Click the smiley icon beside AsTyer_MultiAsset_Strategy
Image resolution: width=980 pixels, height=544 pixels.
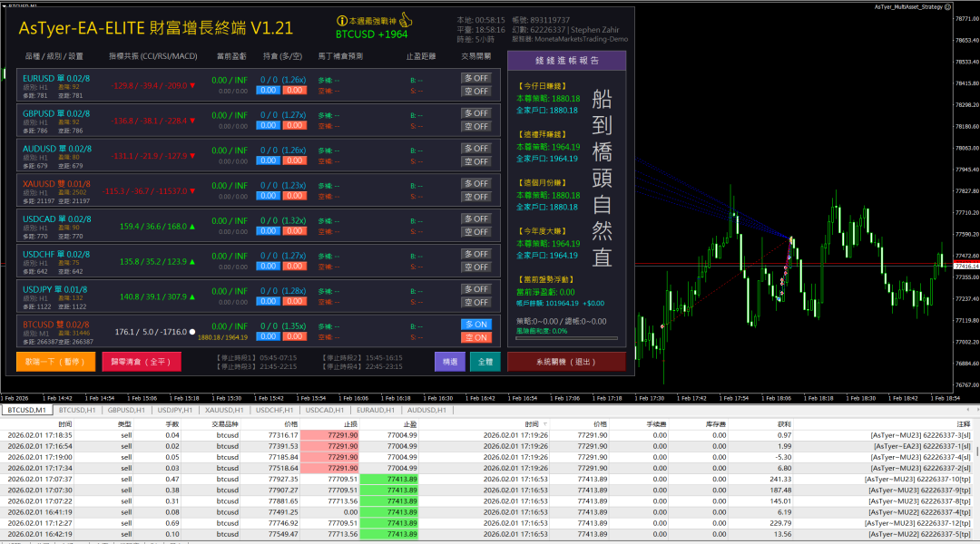[948, 7]
